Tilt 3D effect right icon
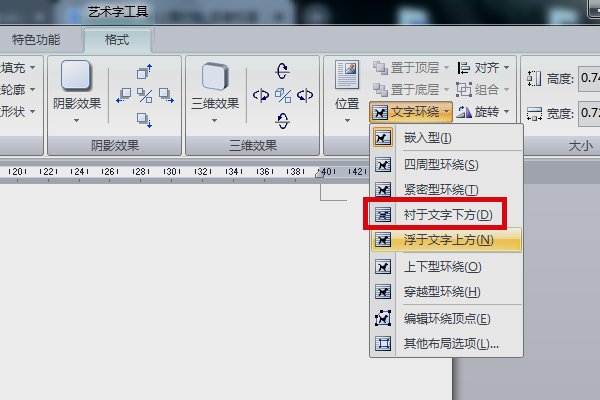This screenshot has width=600, height=400. coord(305,95)
